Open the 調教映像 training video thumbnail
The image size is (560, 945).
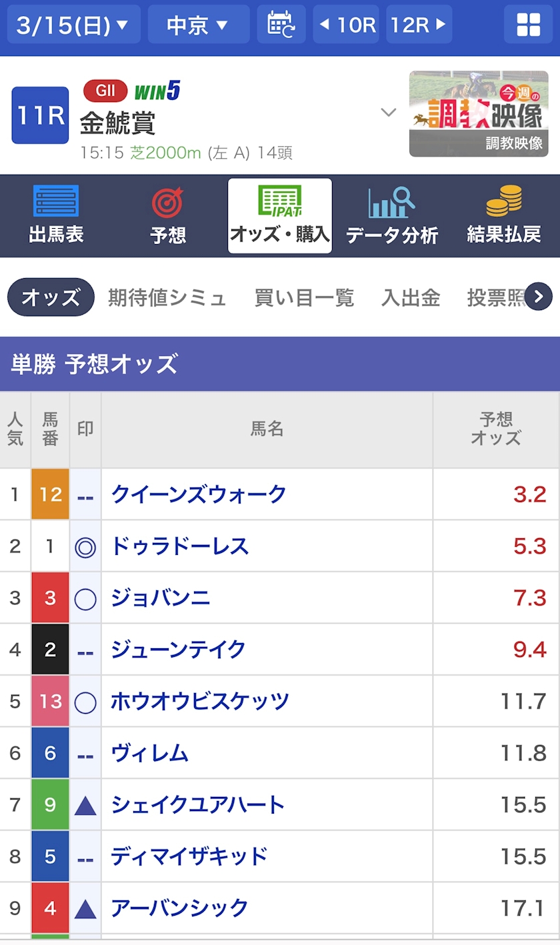click(x=479, y=113)
